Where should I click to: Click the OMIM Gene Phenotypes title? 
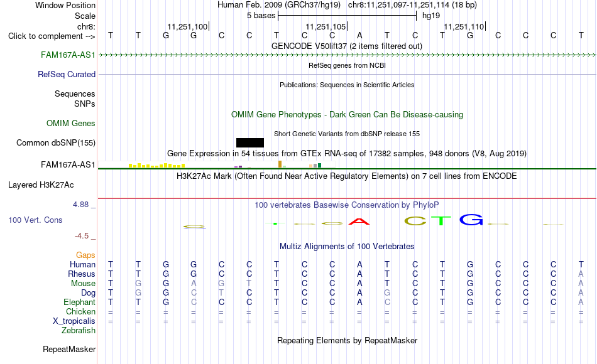pos(347,114)
